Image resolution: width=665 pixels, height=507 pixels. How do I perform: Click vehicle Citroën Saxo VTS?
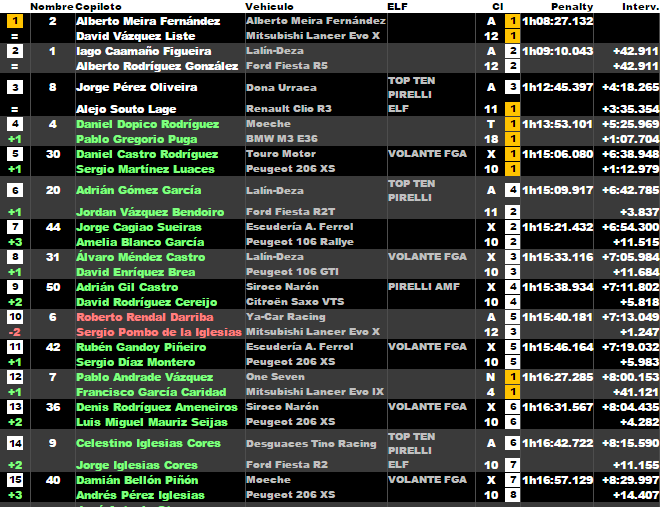click(x=295, y=302)
